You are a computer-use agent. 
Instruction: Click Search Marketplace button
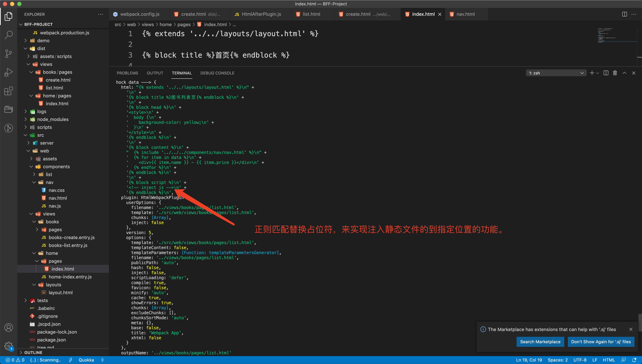click(540, 342)
